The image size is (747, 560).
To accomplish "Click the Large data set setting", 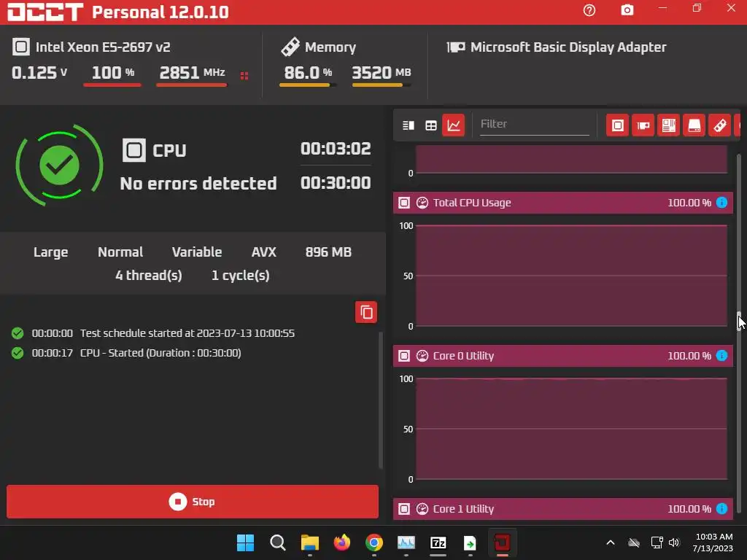I will coord(50,252).
